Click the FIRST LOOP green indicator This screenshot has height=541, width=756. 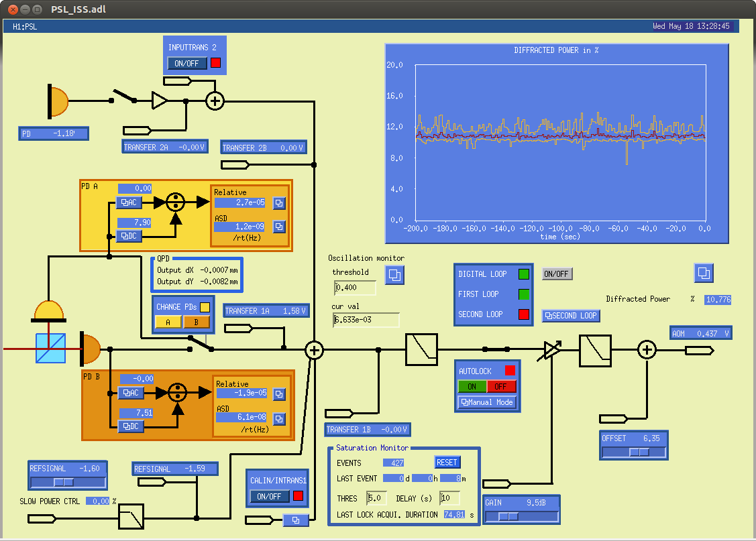[x=524, y=294]
